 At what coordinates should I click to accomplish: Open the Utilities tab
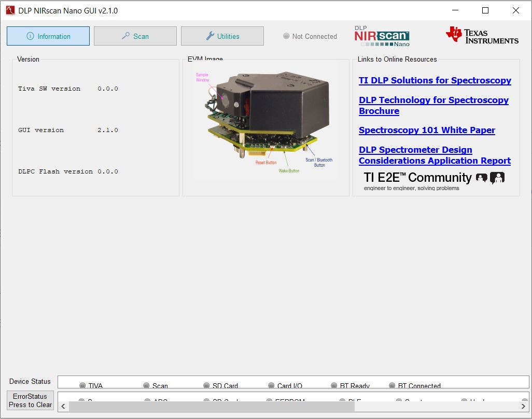(222, 36)
